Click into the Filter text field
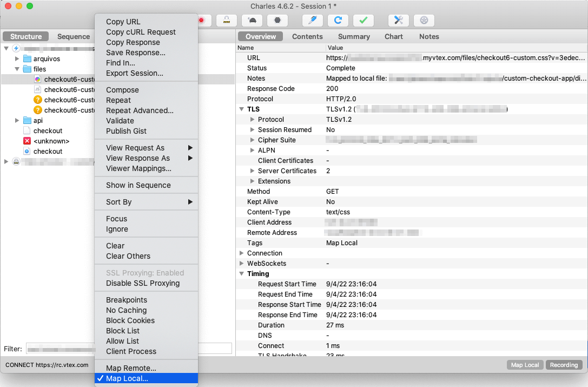 [x=129, y=349]
